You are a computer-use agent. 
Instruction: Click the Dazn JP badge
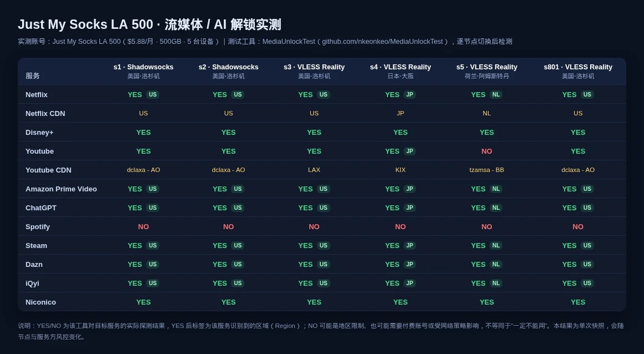(410, 265)
